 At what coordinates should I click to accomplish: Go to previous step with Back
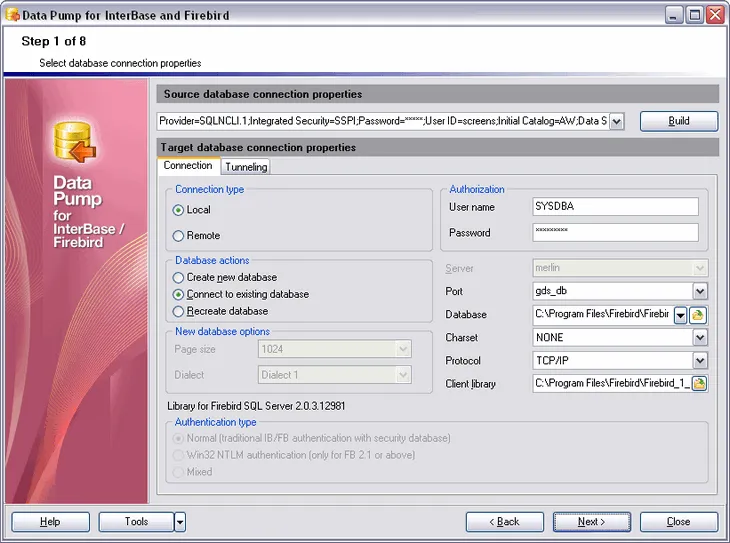[x=505, y=522]
